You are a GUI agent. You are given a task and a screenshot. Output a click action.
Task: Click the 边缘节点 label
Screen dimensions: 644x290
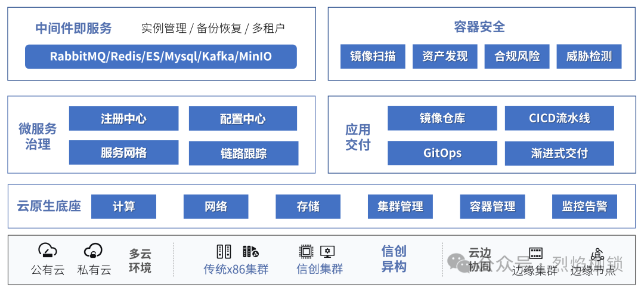[x=593, y=271]
